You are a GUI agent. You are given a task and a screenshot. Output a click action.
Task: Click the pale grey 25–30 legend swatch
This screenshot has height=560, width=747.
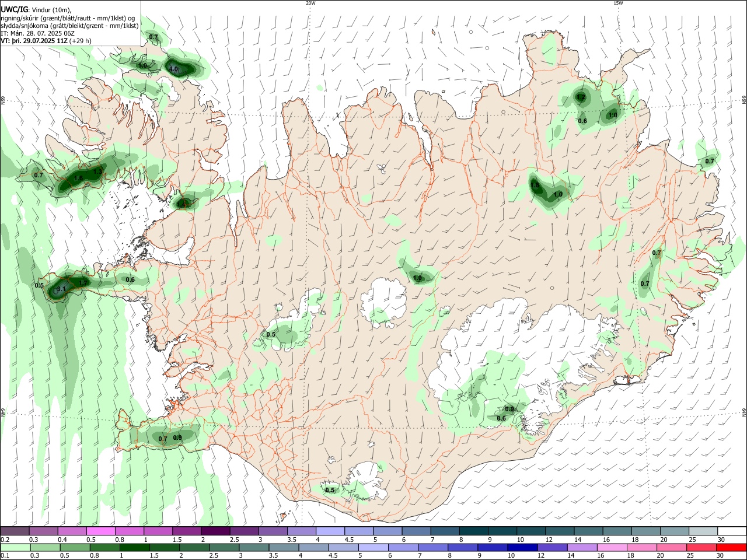coord(703,531)
